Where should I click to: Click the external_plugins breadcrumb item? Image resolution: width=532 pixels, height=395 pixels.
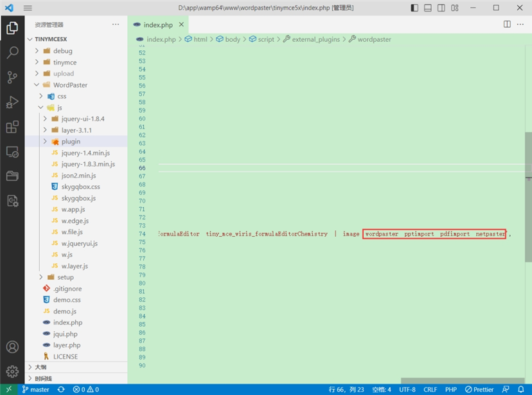coord(312,39)
